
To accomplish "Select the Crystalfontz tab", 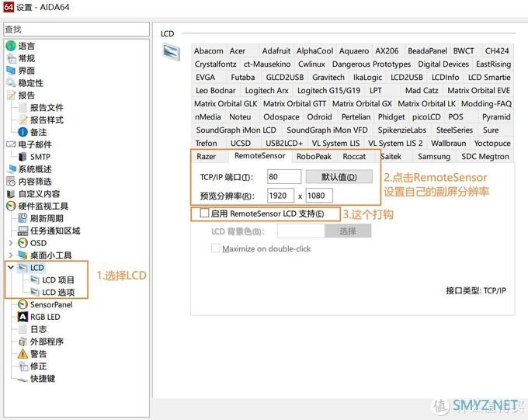I will coord(216,64).
